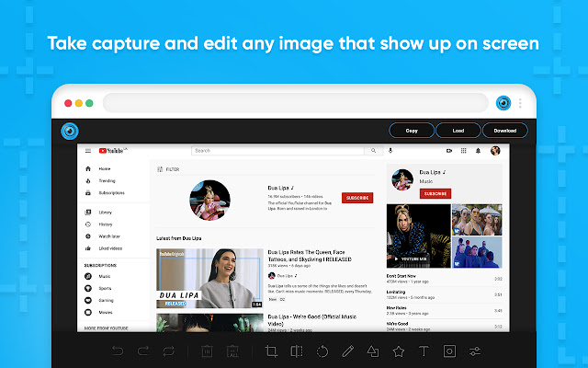
Task: Click 'We're Good' in right song list
Action: click(x=397, y=324)
